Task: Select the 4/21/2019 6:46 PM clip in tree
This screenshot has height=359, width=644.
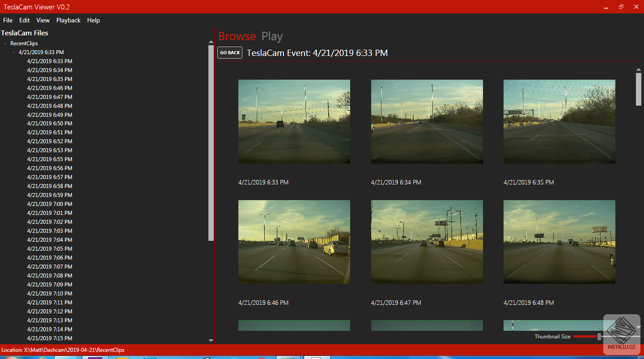Action: coord(49,88)
